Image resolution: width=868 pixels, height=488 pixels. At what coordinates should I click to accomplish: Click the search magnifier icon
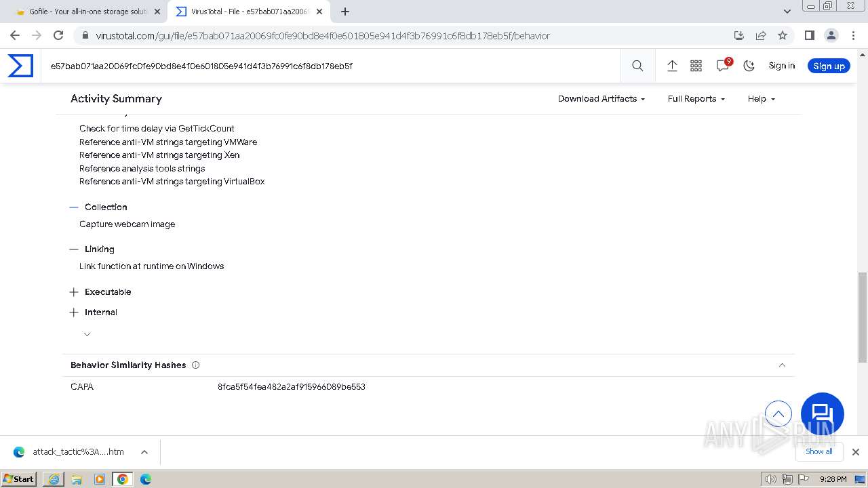click(x=637, y=66)
